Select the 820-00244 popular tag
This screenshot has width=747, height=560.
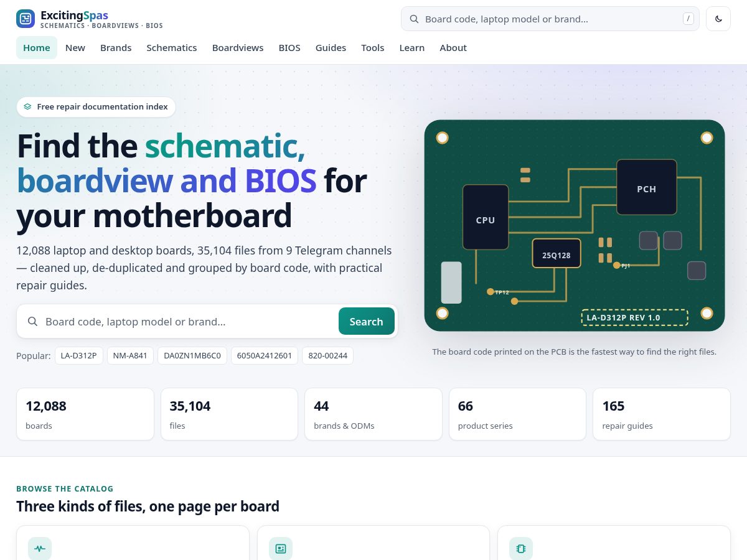click(x=328, y=356)
